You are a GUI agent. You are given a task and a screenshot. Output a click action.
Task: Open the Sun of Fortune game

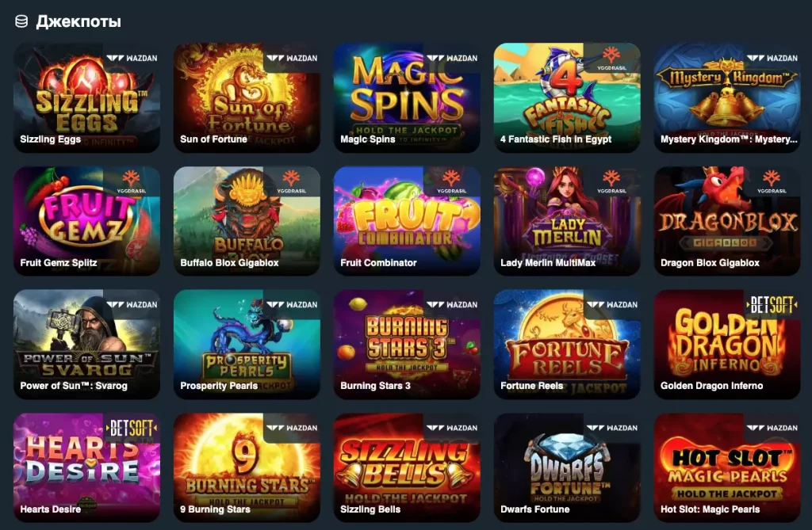point(247,97)
